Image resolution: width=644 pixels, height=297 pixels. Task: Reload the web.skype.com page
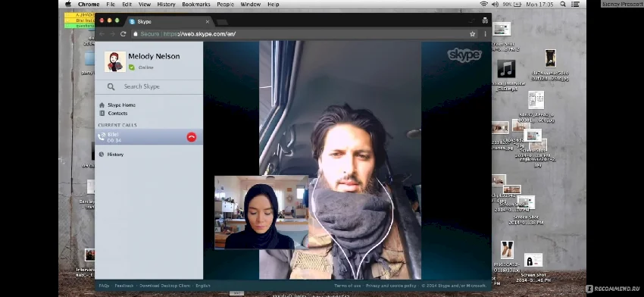(x=123, y=34)
